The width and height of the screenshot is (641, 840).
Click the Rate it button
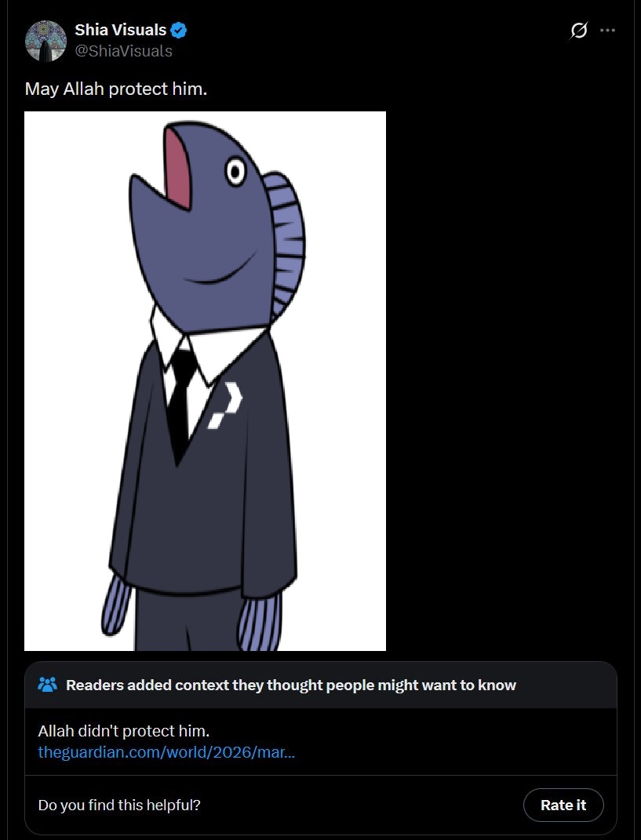(563, 805)
